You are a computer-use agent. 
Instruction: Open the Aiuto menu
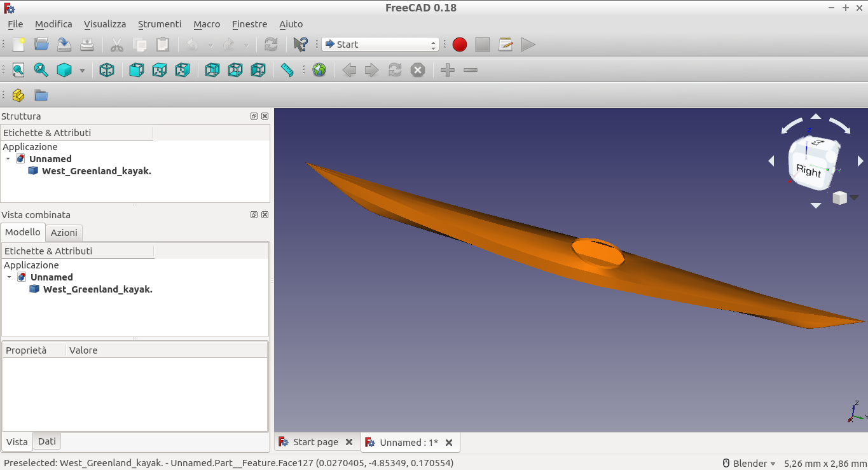point(291,24)
